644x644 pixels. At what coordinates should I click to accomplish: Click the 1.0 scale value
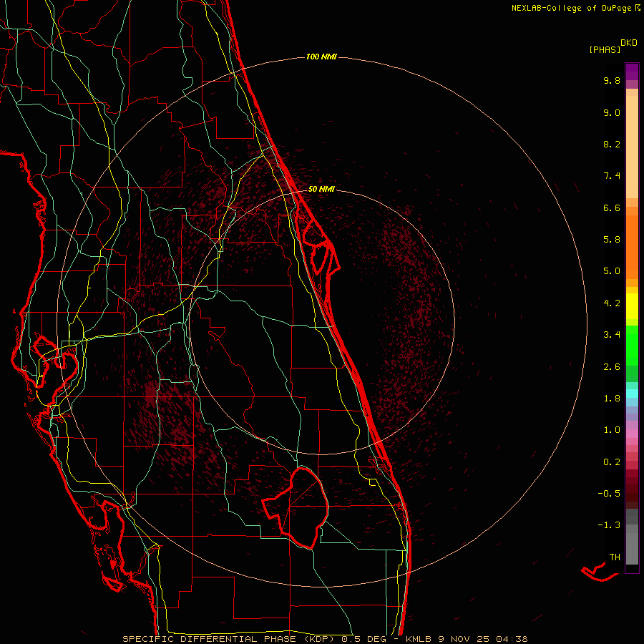click(x=612, y=430)
